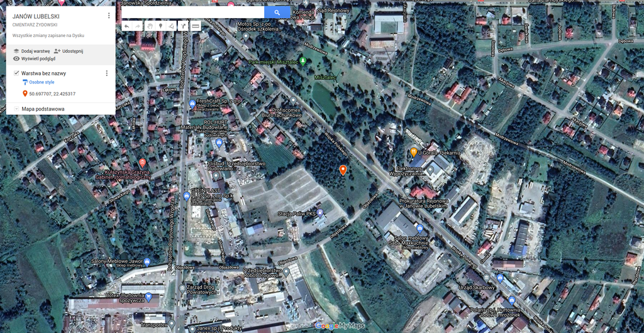Click Udostępnij to share map
This screenshot has height=333, width=644.
tap(69, 51)
